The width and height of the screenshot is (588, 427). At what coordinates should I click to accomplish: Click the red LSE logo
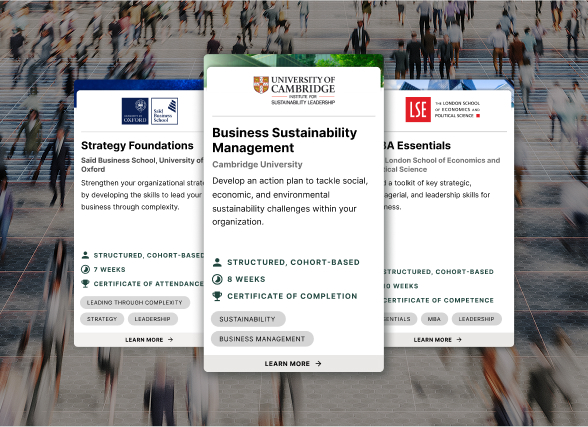[x=418, y=109]
